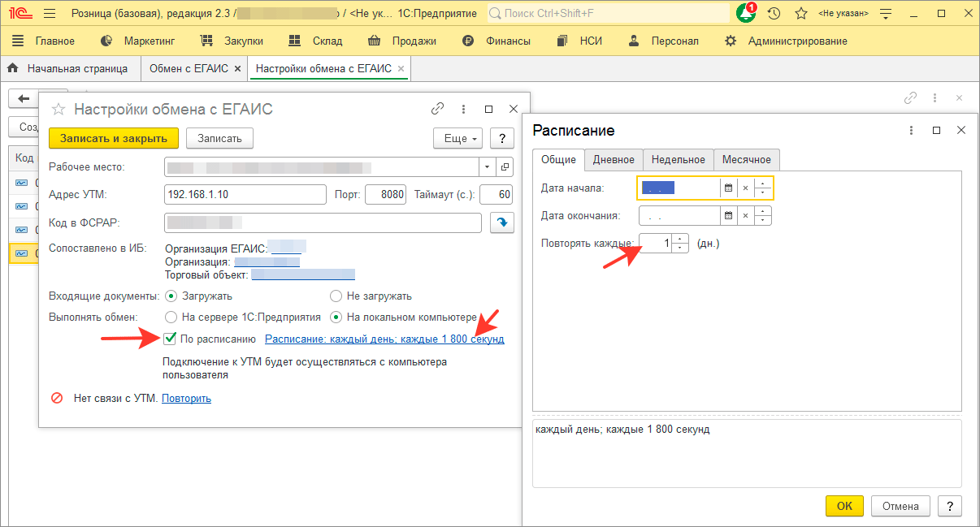Click the Home page house icon
The width and height of the screenshot is (980, 527).
(12, 69)
